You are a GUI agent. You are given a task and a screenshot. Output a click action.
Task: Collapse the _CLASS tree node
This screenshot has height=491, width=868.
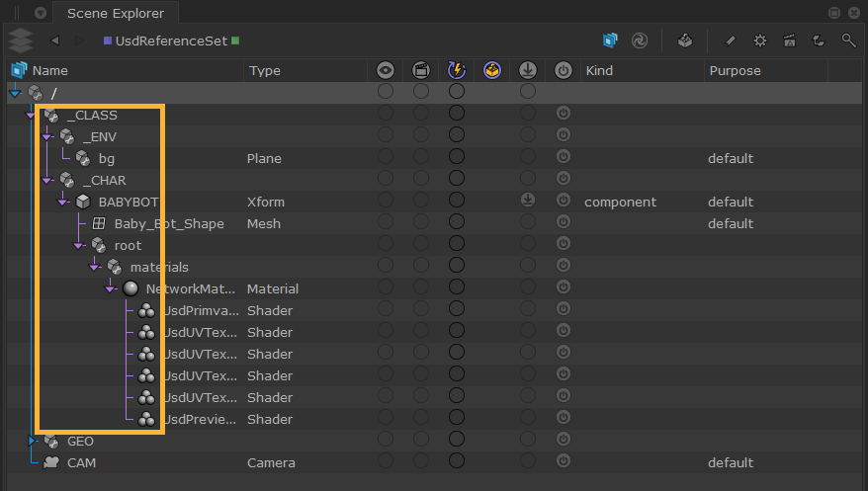[33, 115]
